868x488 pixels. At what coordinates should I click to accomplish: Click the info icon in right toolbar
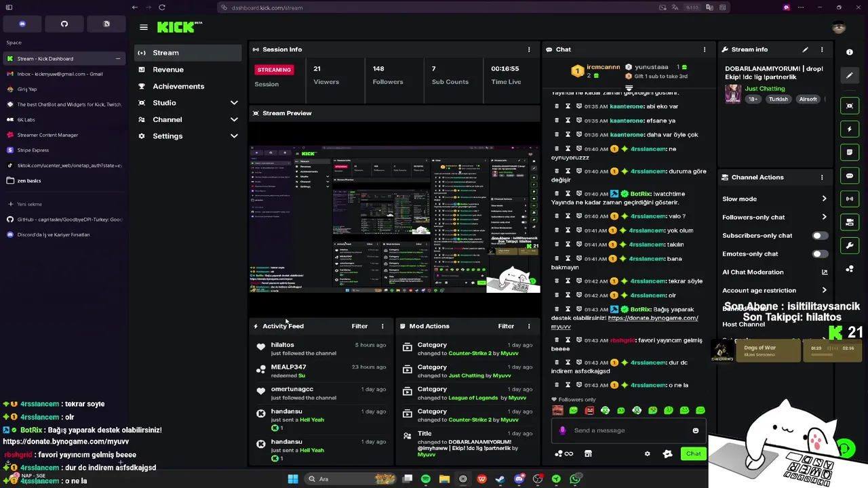pos(850,52)
